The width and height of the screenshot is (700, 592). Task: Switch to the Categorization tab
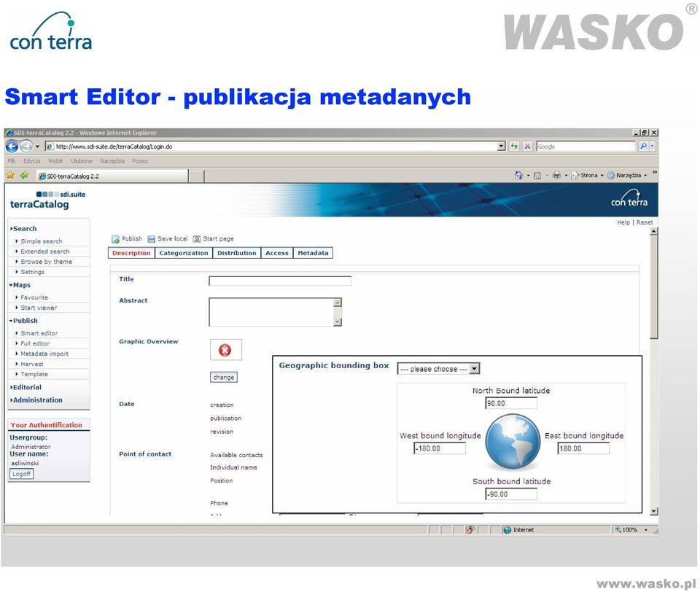(x=184, y=253)
